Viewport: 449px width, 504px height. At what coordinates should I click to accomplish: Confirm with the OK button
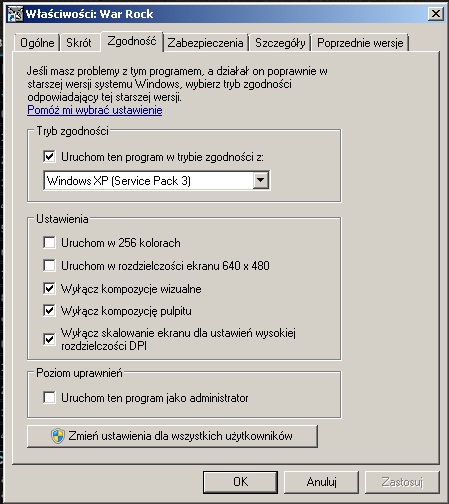[240, 482]
